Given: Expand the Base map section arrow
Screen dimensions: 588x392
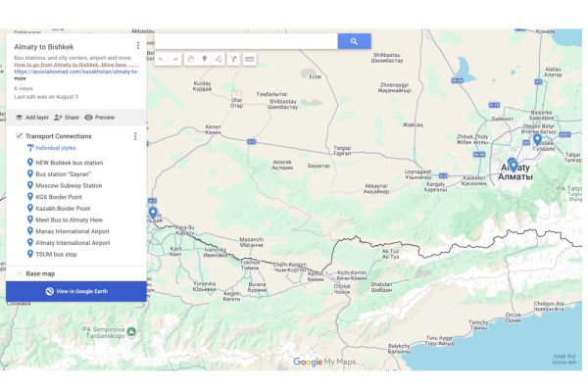Looking at the screenshot, I should point(20,273).
